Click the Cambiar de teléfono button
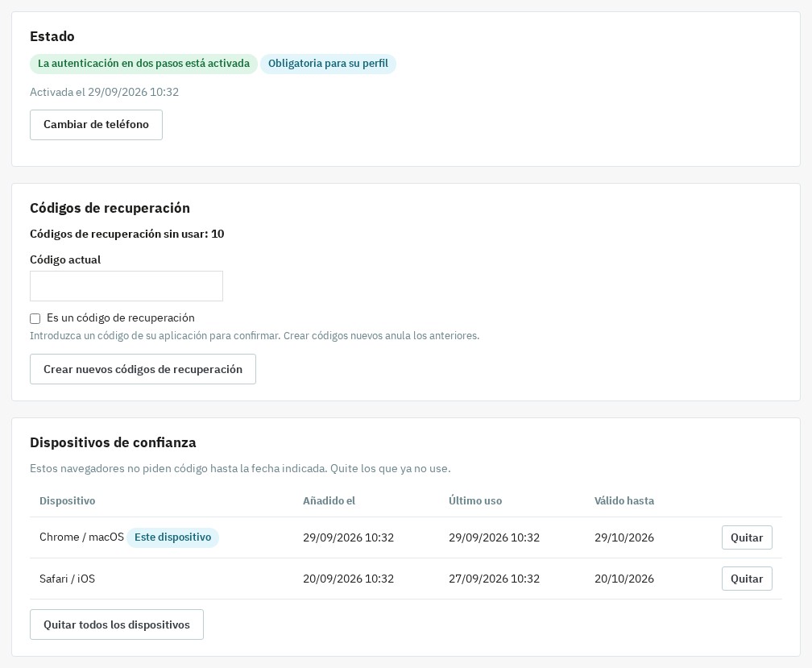812x668 pixels. click(x=97, y=125)
